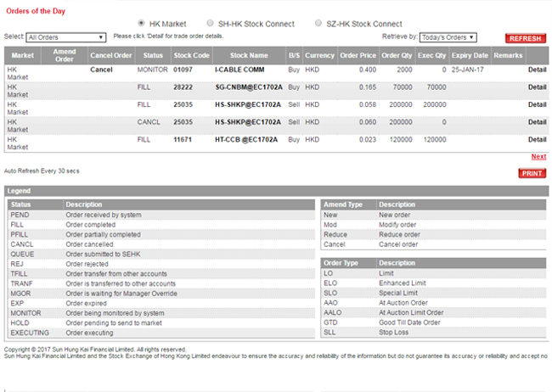Click the order price 0.023
The width and height of the screenshot is (552, 392).
[368, 140]
